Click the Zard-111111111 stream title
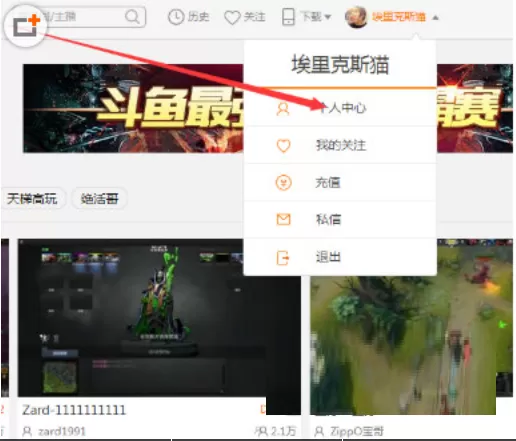516x441 pixels. (74, 410)
